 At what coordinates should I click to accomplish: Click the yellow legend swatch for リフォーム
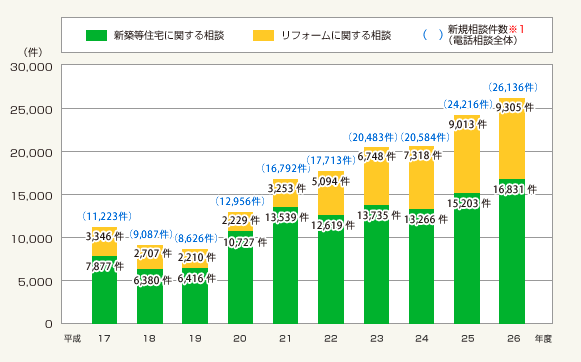pyautogui.click(x=263, y=35)
